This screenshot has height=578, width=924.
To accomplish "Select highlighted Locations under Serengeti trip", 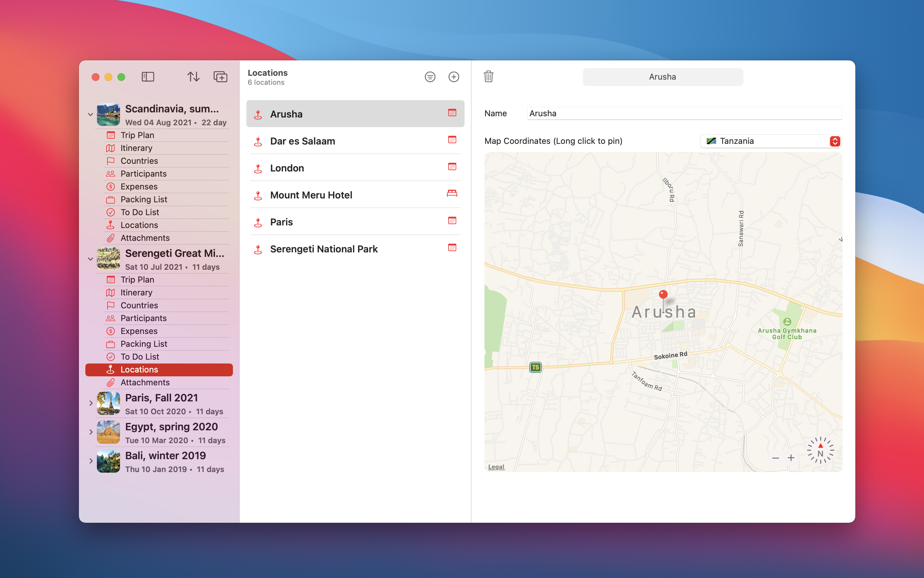I will coord(159,370).
